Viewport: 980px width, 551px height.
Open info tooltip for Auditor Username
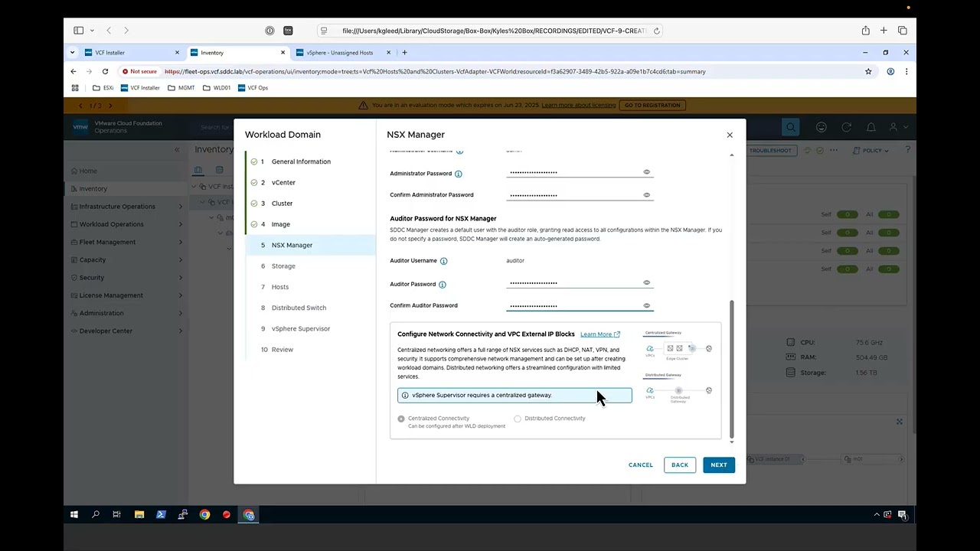click(443, 261)
